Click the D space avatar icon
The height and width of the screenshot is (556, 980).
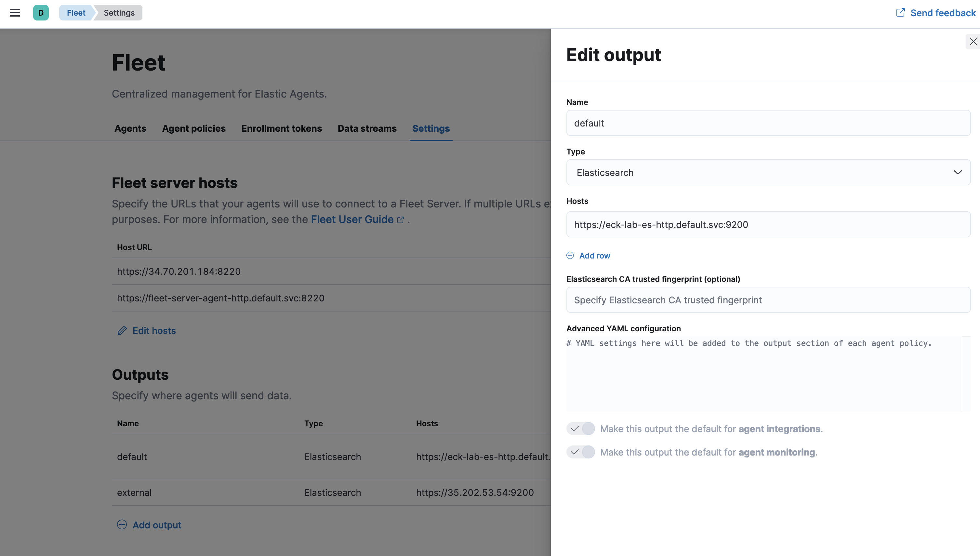point(41,13)
